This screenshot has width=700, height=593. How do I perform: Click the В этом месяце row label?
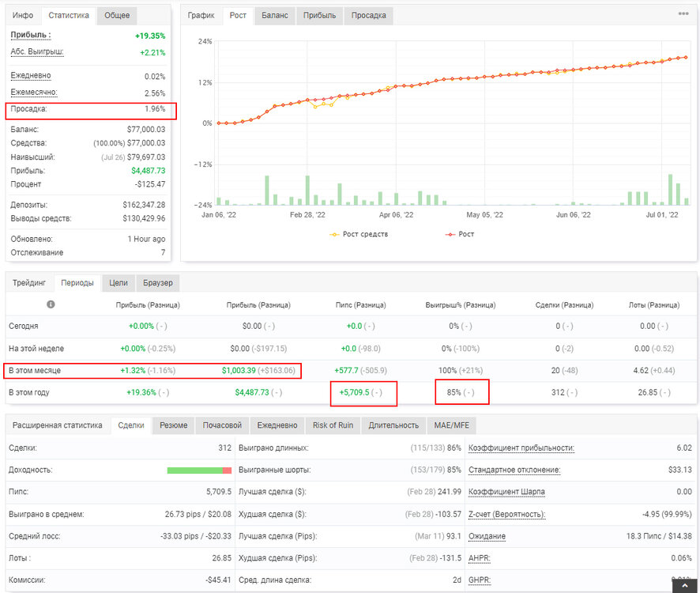click(x=35, y=371)
